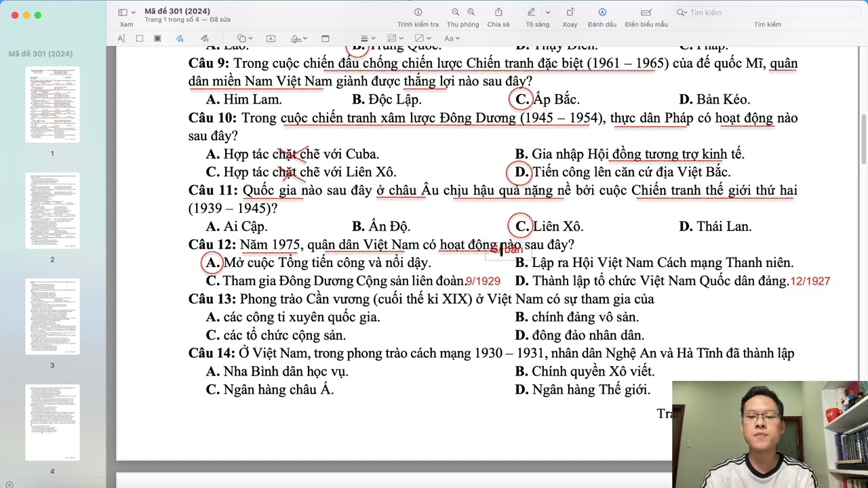Screen dimensions: 868x488
Task: Click answer C. Ấp Bắc
Action: [547, 100]
